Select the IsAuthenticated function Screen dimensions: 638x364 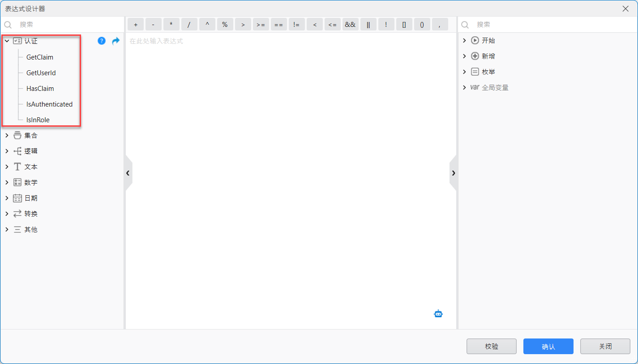[x=49, y=104]
